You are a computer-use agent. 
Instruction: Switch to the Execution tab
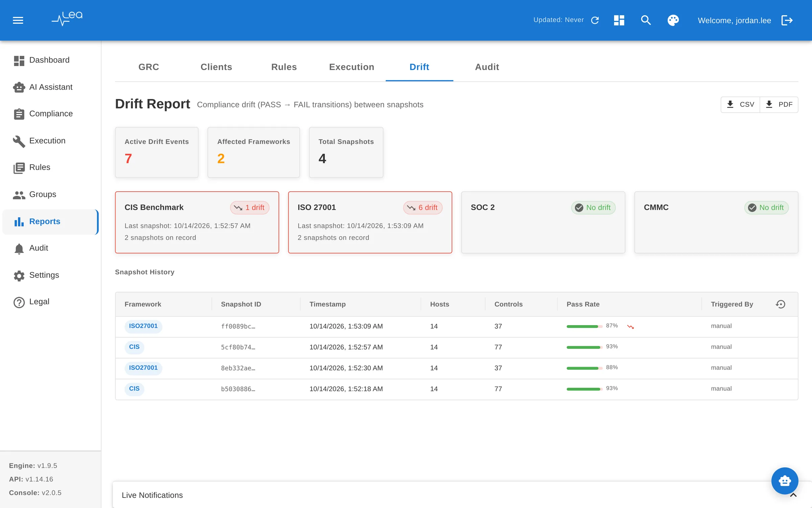coord(352,67)
